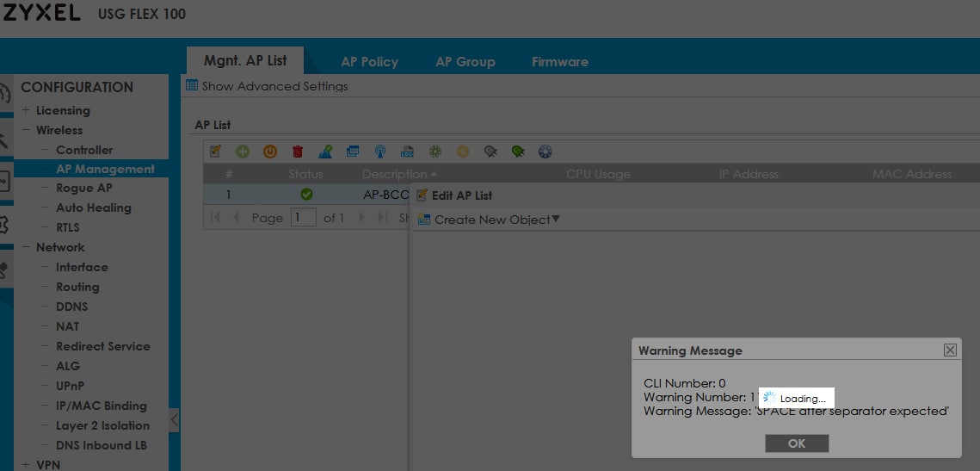Click the orange Reboot power icon
980x471 pixels.
click(270, 152)
